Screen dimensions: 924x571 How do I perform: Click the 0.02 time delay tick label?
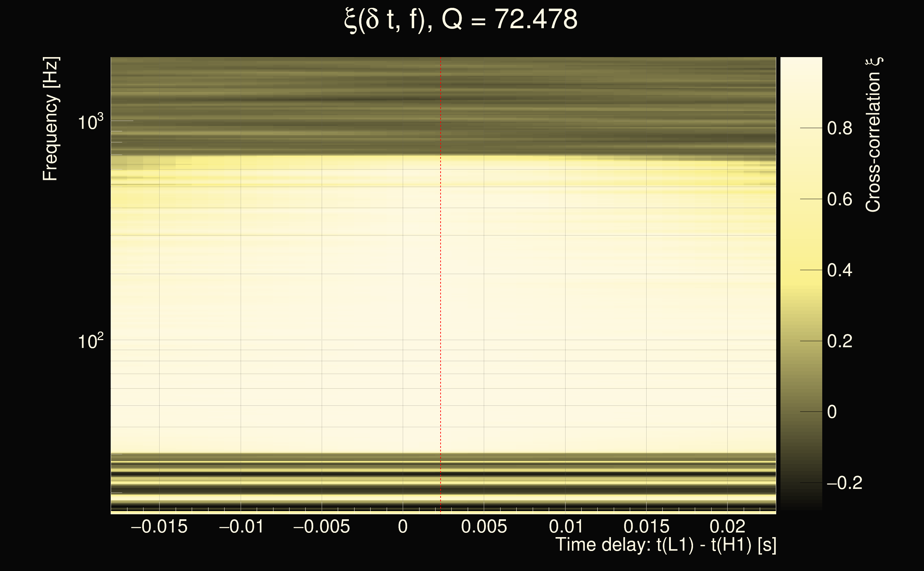[x=727, y=526]
